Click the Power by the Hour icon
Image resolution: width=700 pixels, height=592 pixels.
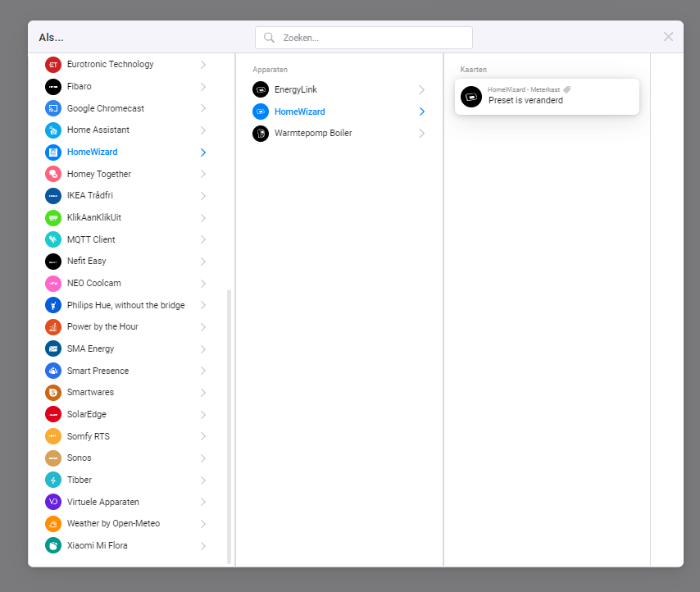coord(53,327)
